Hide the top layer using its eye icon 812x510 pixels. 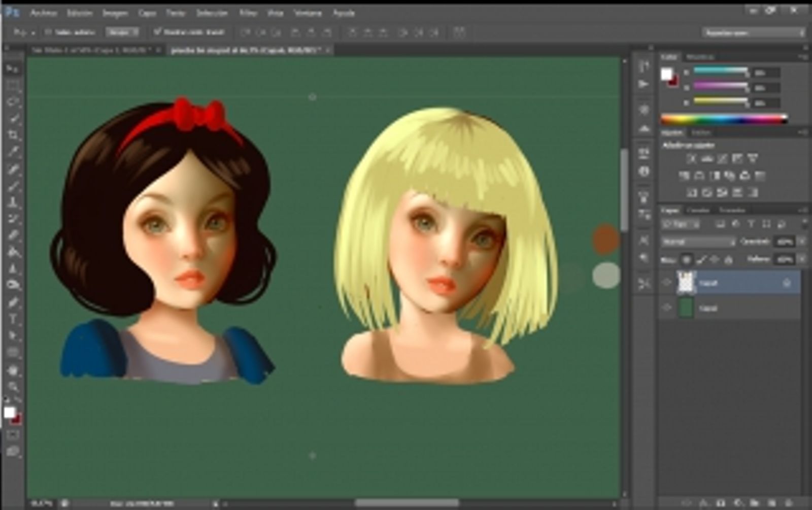click(667, 283)
